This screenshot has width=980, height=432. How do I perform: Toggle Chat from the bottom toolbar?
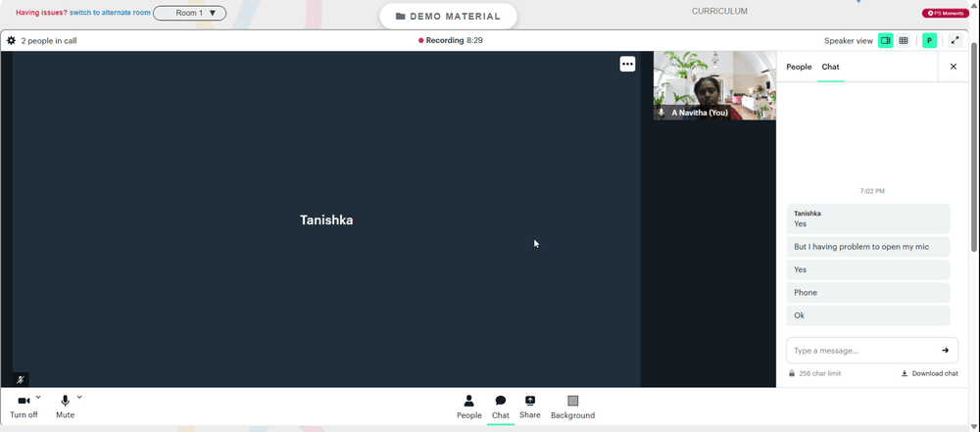[x=501, y=407]
